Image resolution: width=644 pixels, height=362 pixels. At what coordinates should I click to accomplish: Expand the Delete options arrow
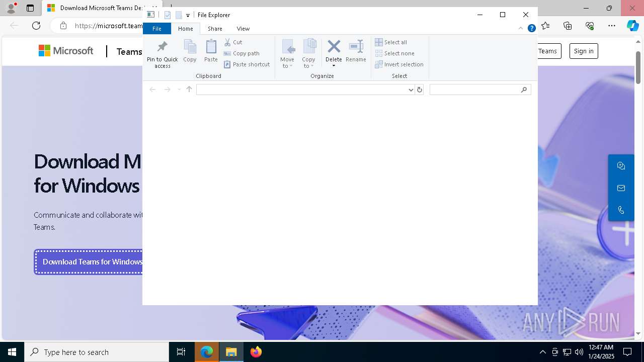point(334,66)
